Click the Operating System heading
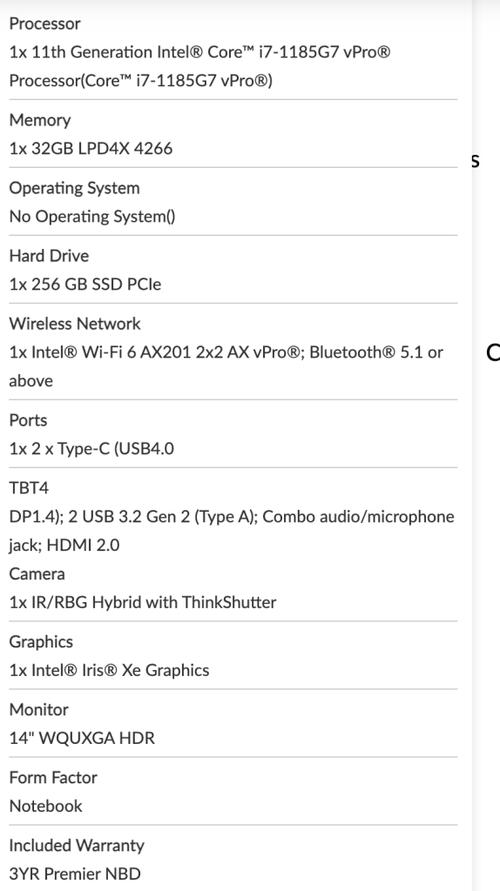The height and width of the screenshot is (891, 500). click(74, 188)
